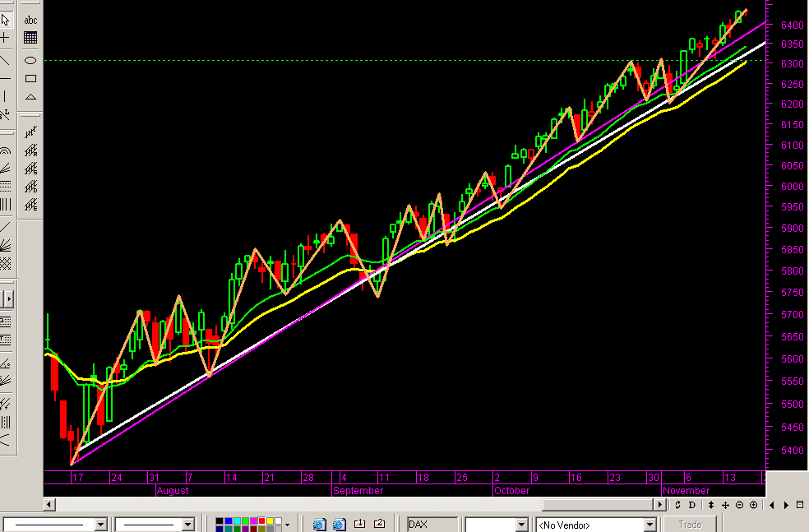
Task: Click the September label on time axis
Action: click(358, 490)
